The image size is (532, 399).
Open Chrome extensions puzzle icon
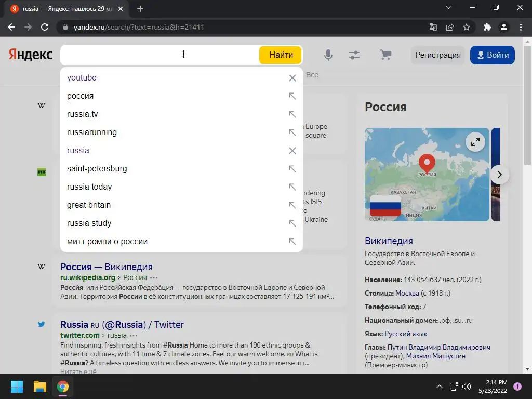tap(487, 27)
